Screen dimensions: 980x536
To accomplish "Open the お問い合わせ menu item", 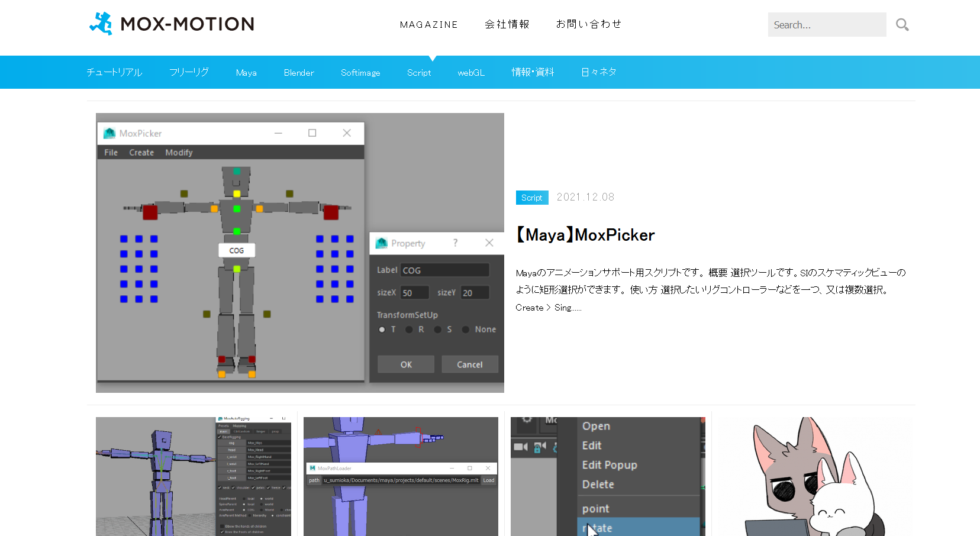I will click(x=589, y=24).
